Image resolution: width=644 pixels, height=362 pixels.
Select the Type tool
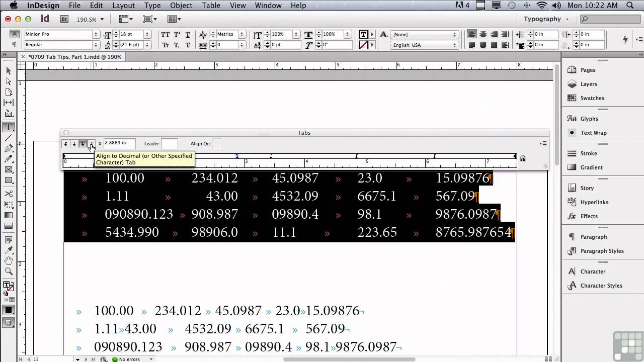tap(9, 127)
